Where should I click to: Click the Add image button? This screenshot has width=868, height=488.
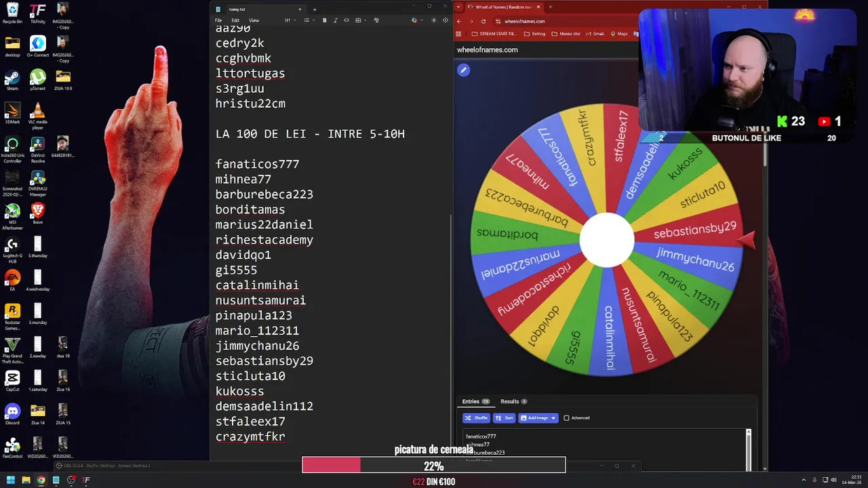click(x=538, y=418)
